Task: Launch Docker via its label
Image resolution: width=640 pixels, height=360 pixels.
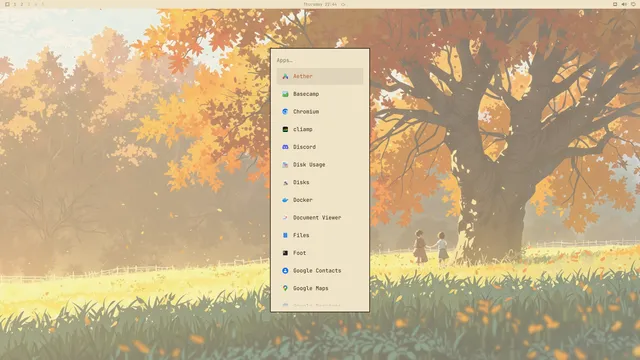Action: [302, 200]
